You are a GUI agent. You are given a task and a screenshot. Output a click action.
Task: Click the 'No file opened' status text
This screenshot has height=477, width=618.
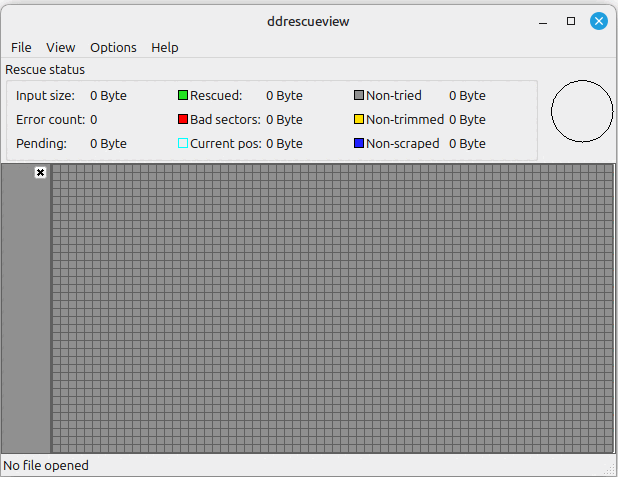pos(46,466)
